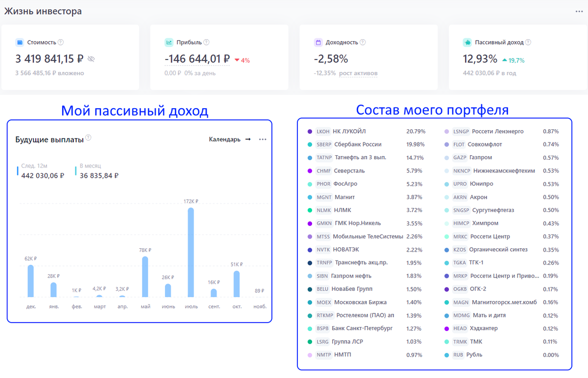Screen dimensions: 588x378
Task: Open the three-dot menu of Будущие выплаты
Action: tap(263, 140)
